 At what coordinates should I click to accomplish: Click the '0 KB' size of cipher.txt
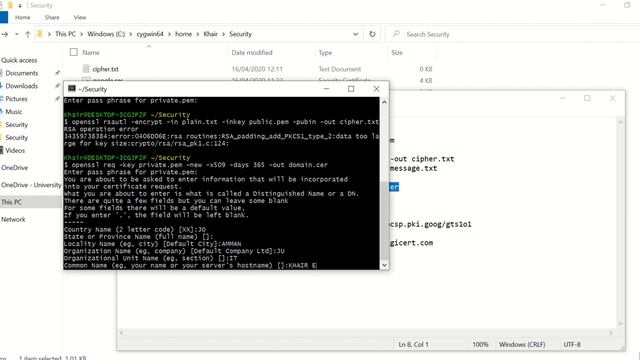426,69
